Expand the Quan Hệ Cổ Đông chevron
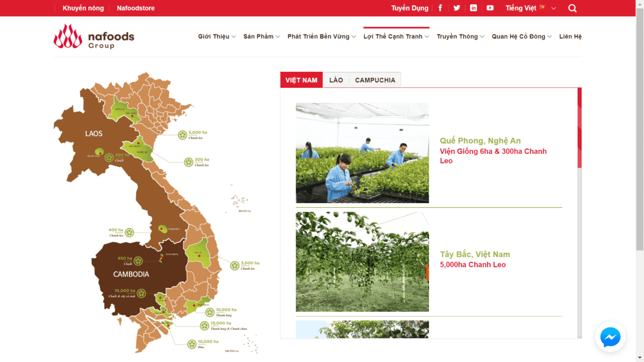The height and width of the screenshot is (362, 644). coord(549,37)
